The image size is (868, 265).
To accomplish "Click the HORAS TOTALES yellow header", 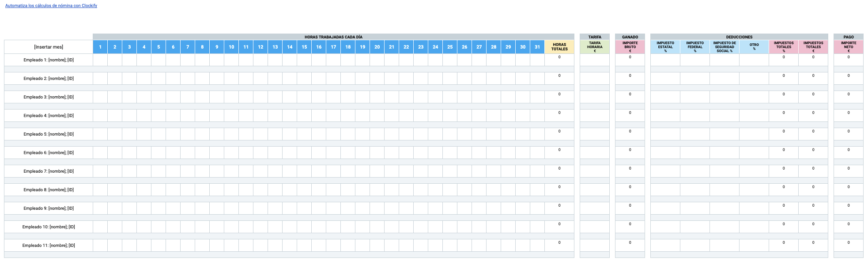I will click(x=559, y=47).
